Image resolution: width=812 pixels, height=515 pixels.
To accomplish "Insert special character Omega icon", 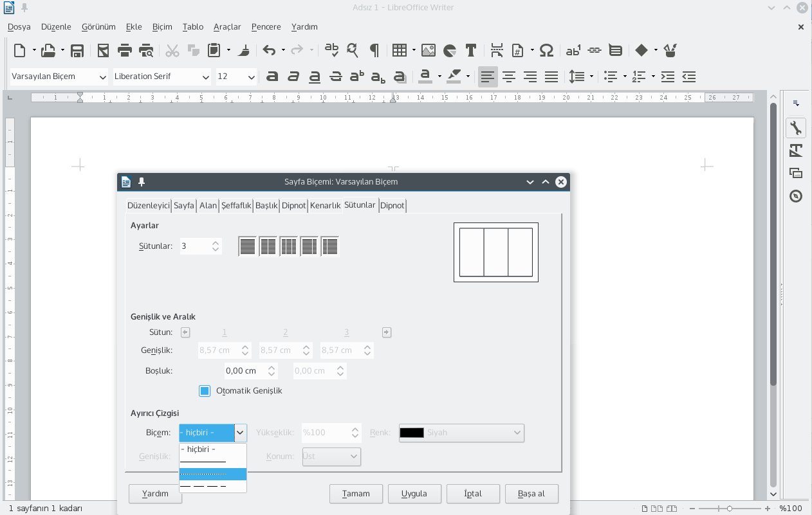I will point(546,51).
